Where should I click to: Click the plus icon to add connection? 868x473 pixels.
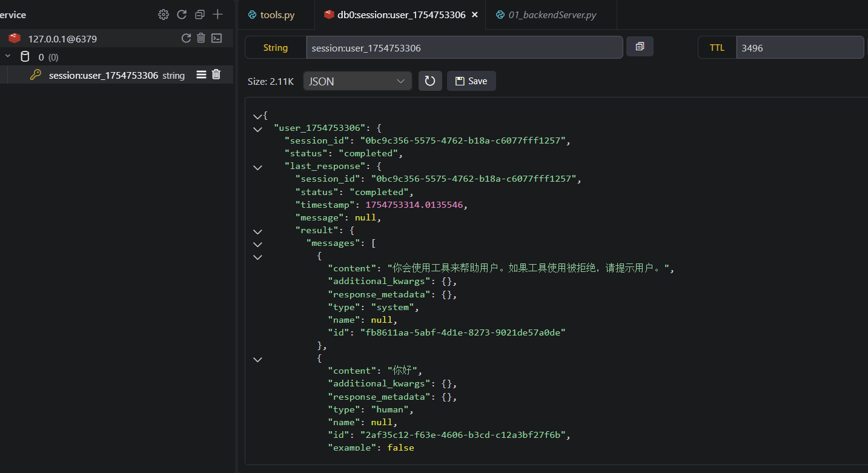pos(217,15)
